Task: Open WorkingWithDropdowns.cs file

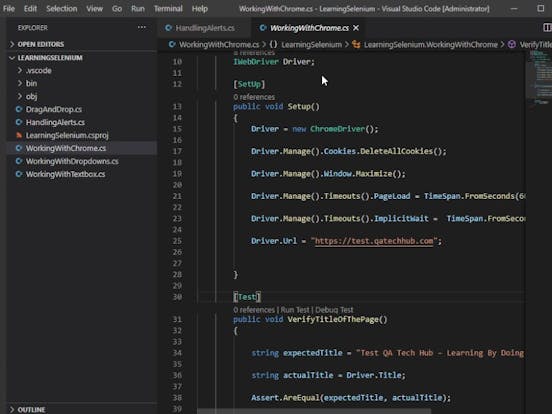Action: pos(72,161)
